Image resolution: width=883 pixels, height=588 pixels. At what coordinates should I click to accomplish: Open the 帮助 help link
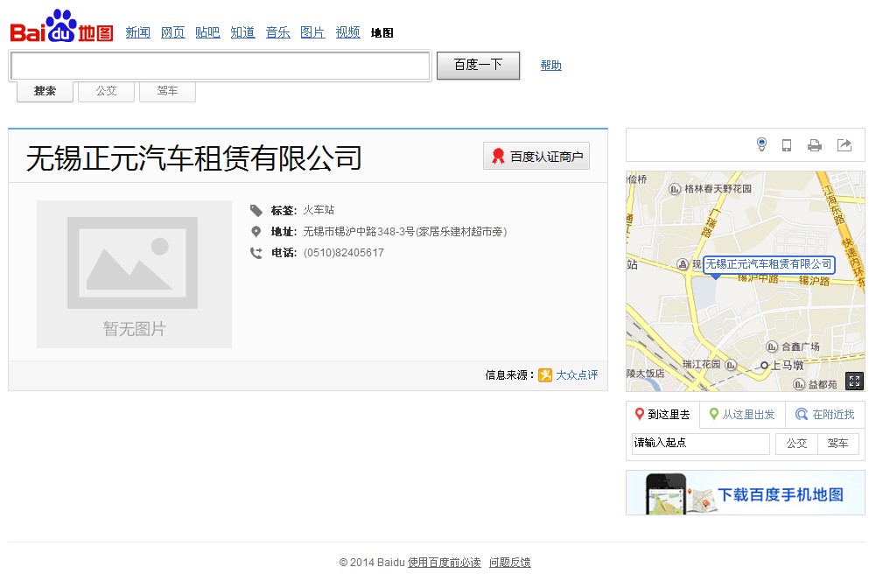tap(550, 66)
